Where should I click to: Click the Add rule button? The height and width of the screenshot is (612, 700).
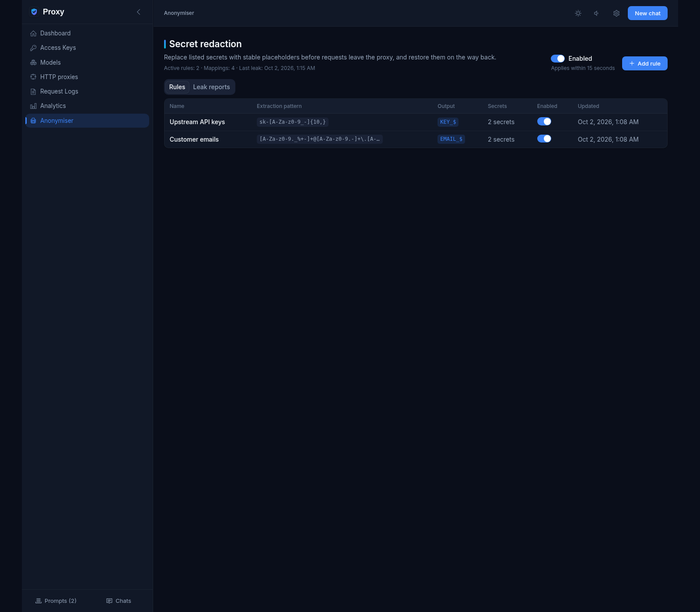coord(644,63)
